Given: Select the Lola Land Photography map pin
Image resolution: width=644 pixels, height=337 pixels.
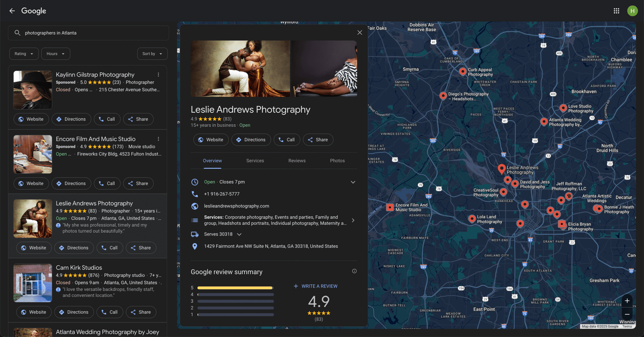Looking at the screenshot, I should (x=472, y=218).
